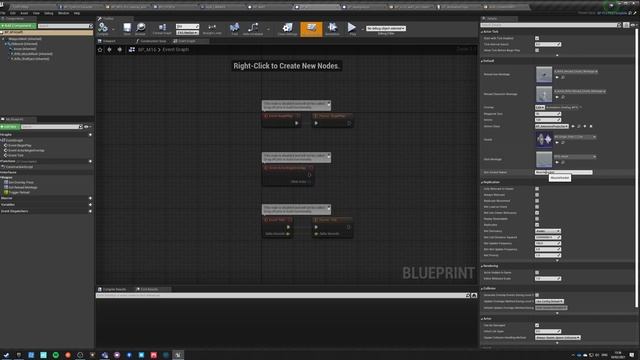This screenshot has width=640, height=360.
Task: Toggle graph bookmark star icon
Action: [100, 49]
